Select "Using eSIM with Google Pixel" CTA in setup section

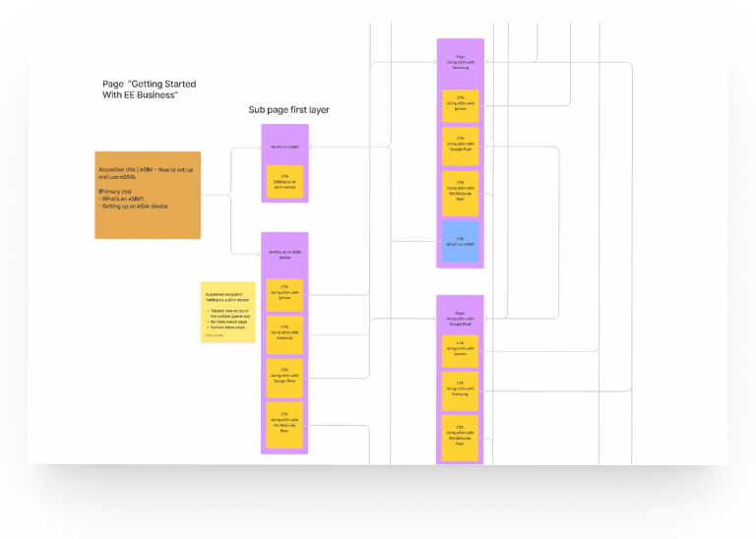pyautogui.click(x=284, y=378)
